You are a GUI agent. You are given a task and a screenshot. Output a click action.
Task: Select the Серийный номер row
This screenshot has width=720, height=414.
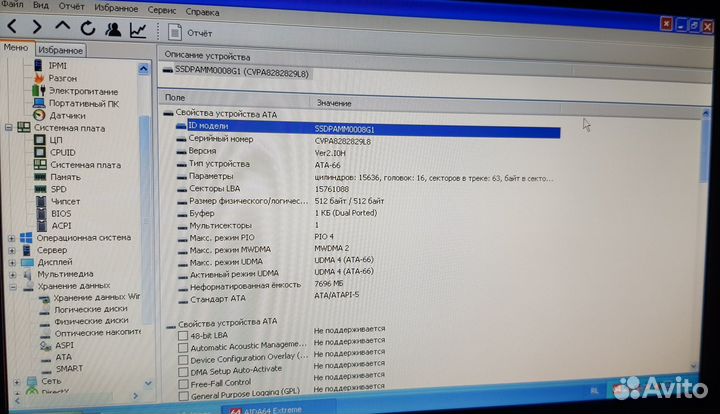click(x=368, y=140)
